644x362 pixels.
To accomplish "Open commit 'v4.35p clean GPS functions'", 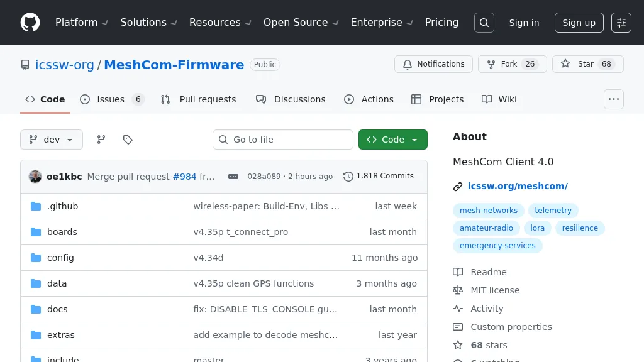I will tap(253, 283).
